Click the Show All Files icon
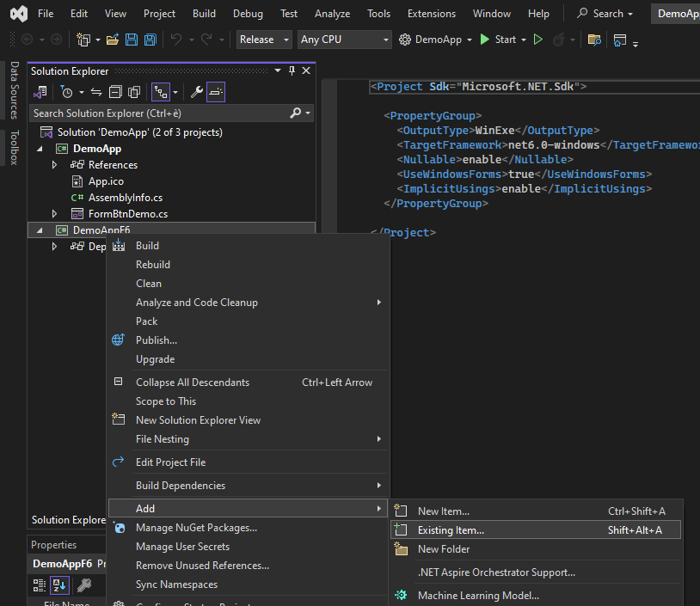 click(x=134, y=92)
